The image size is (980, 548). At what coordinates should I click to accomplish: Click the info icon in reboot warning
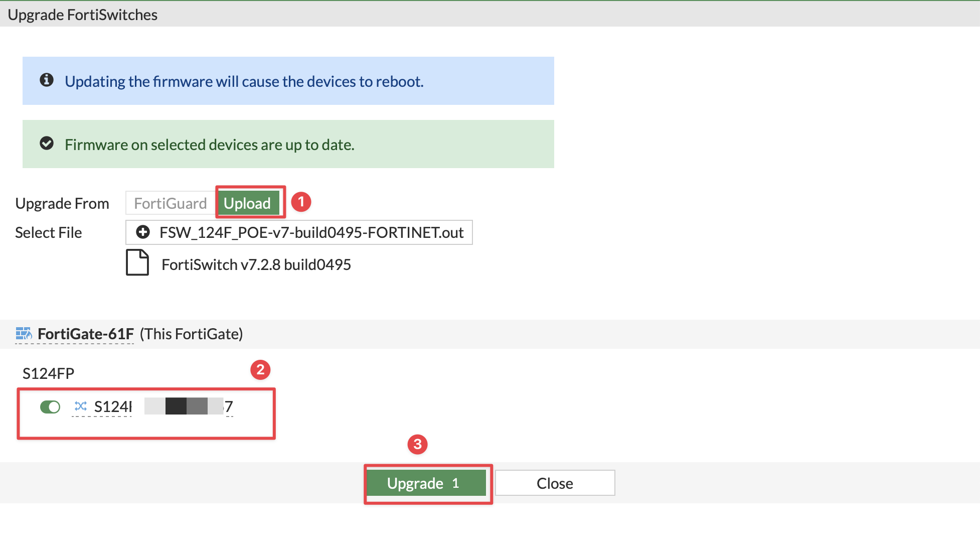tap(47, 80)
